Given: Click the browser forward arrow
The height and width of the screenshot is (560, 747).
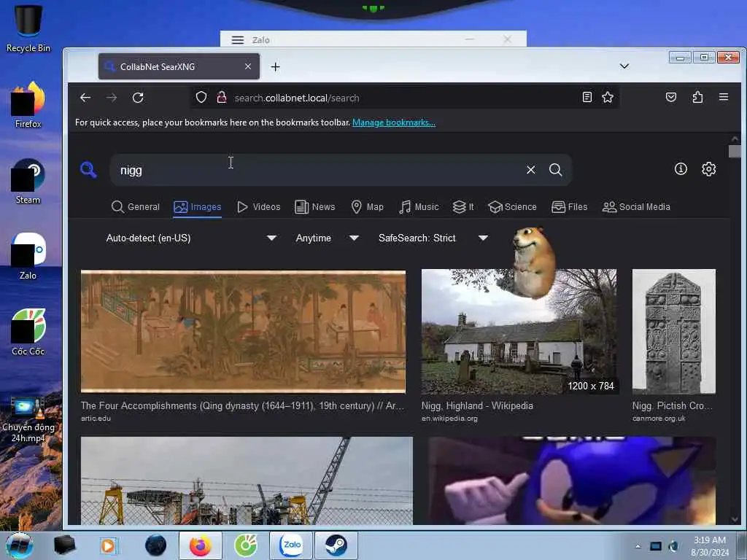Looking at the screenshot, I should (112, 98).
